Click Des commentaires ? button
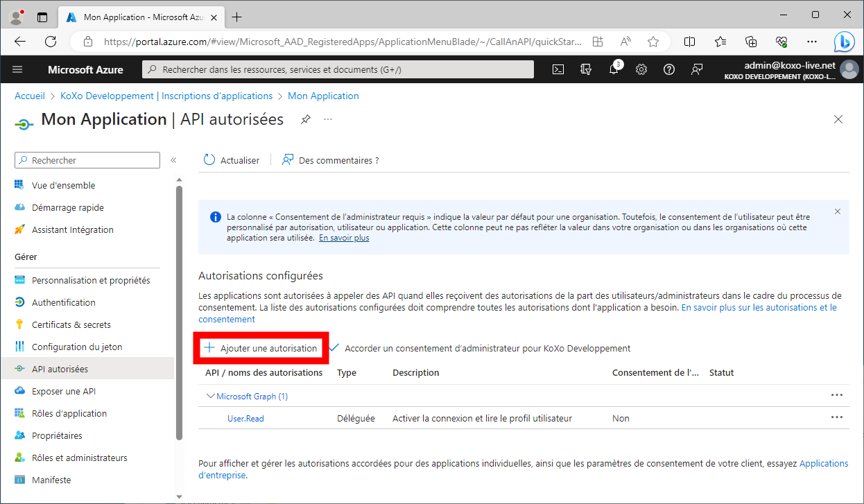Image resolution: width=864 pixels, height=504 pixels. 330,160
